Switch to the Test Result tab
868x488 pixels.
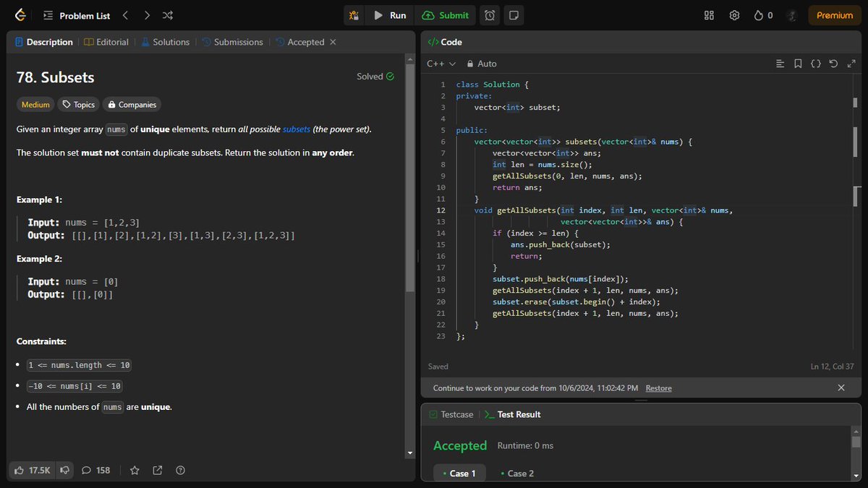pyautogui.click(x=513, y=414)
